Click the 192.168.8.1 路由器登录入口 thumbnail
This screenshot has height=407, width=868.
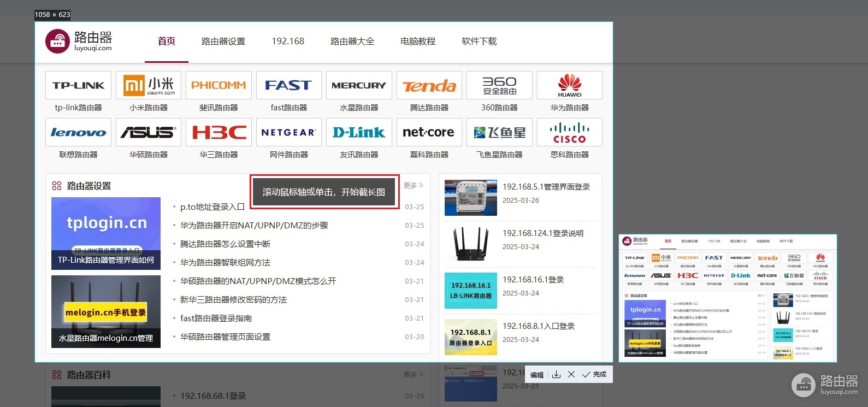[x=471, y=337]
